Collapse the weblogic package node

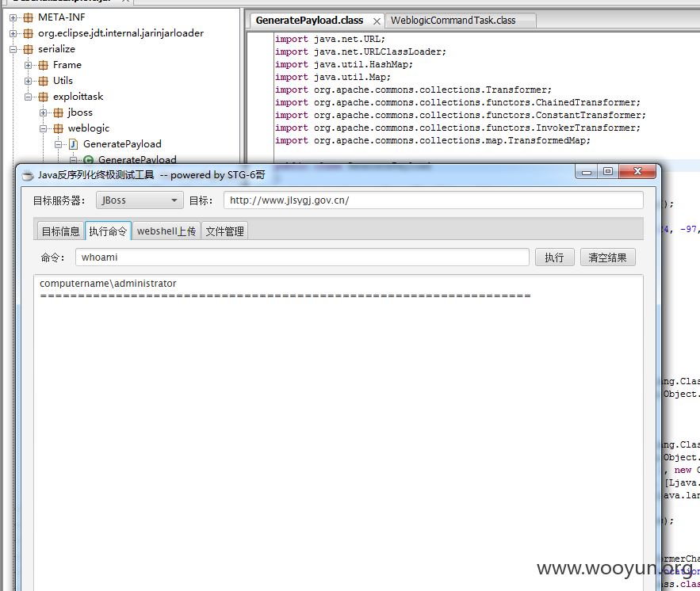tap(43, 128)
